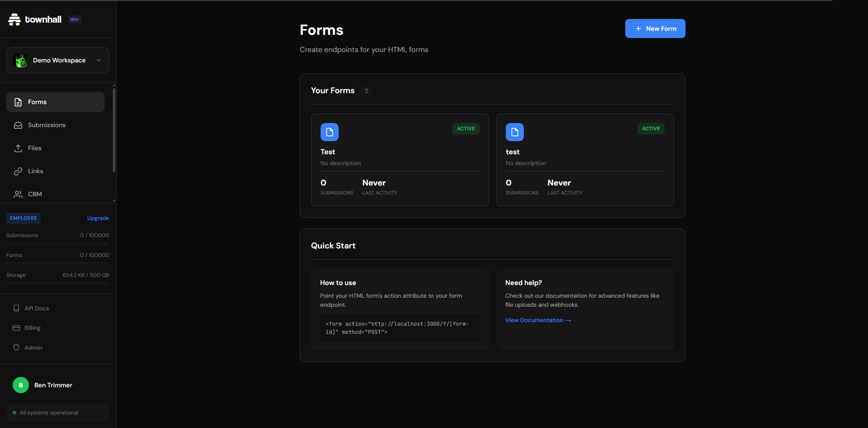Screen dimensions: 868x428
Task: Click the API Docs book icon
Action: click(x=16, y=308)
